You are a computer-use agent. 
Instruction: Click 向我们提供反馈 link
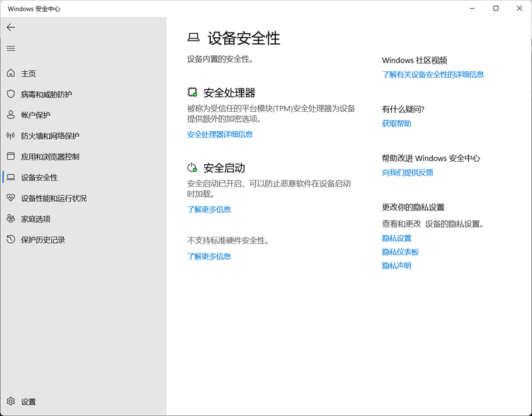tap(408, 172)
